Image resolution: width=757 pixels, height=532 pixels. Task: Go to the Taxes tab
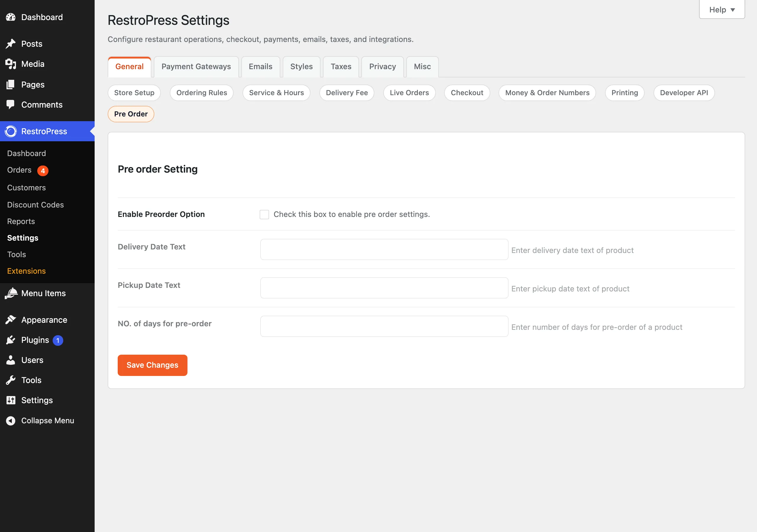[x=341, y=67]
